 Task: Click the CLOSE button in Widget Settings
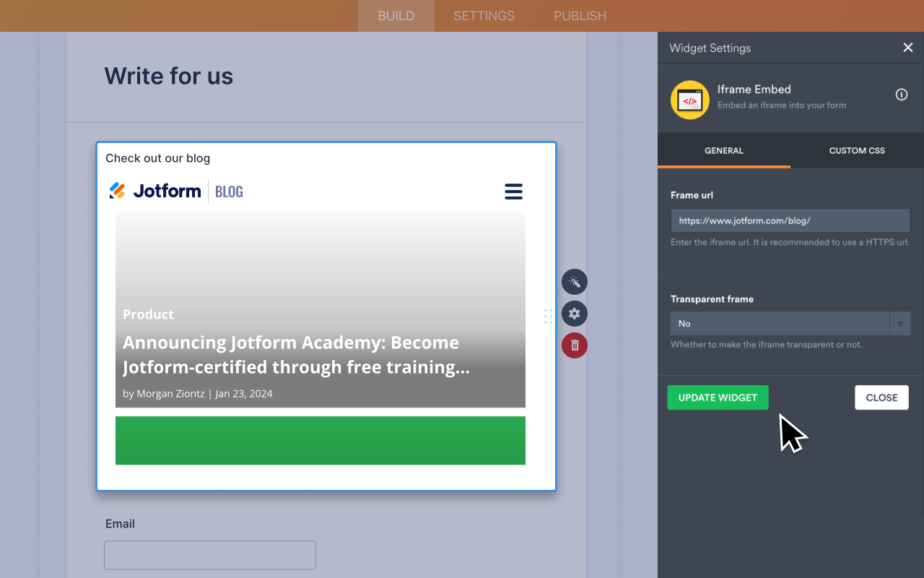point(881,397)
